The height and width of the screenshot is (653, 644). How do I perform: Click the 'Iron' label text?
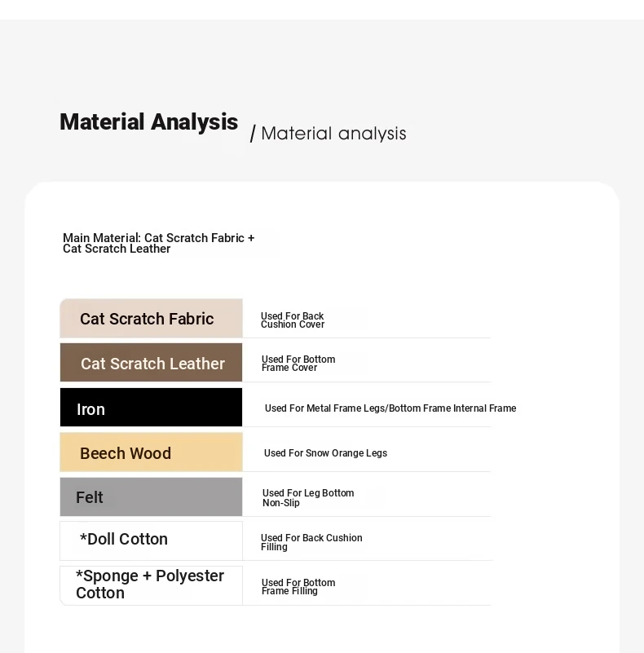(x=90, y=409)
